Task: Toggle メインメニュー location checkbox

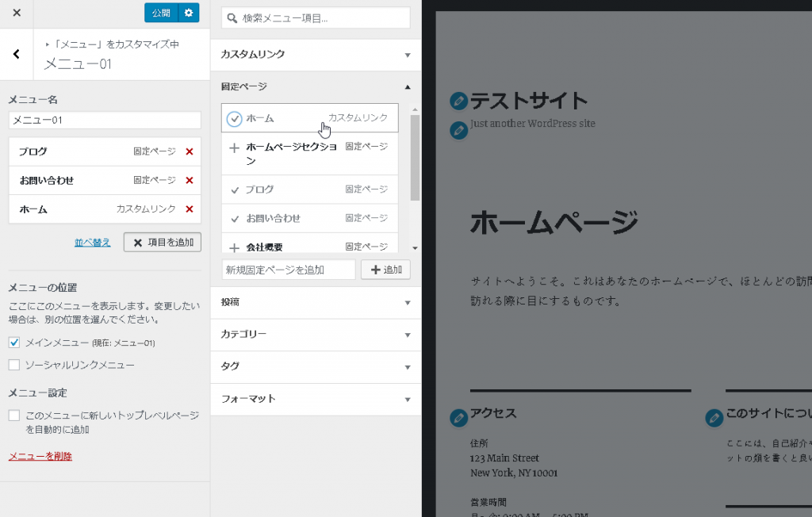Action: point(14,343)
